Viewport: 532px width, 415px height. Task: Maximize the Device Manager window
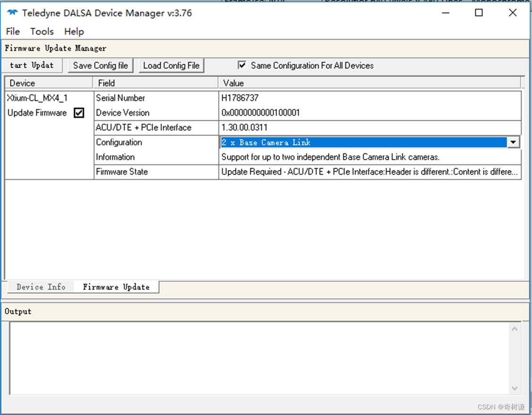click(x=479, y=13)
